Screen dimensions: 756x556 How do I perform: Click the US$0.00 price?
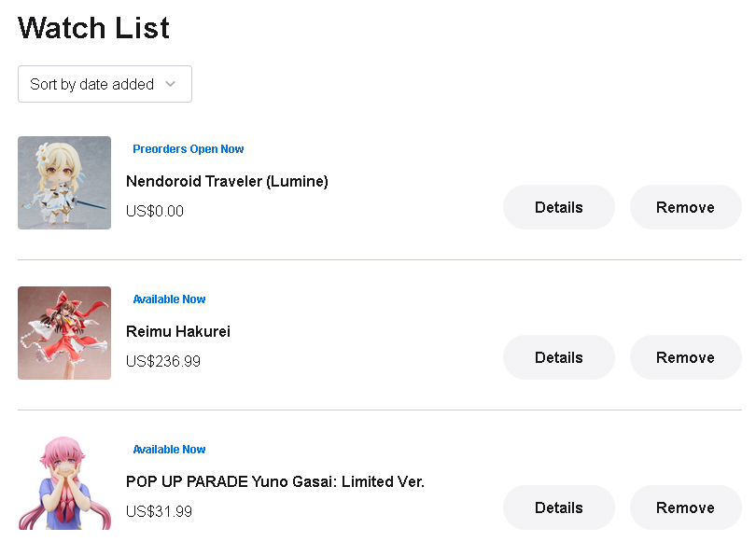point(155,211)
